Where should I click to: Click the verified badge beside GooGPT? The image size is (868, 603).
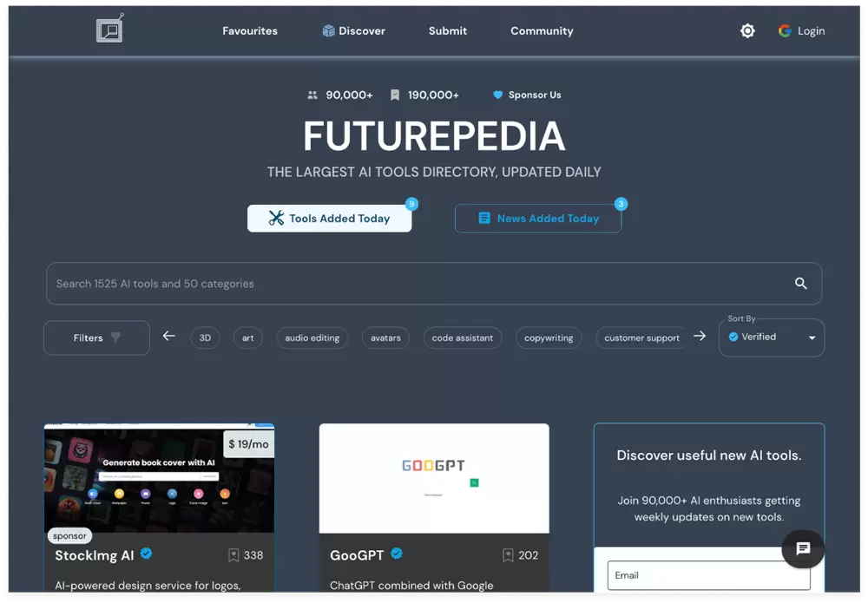397,554
